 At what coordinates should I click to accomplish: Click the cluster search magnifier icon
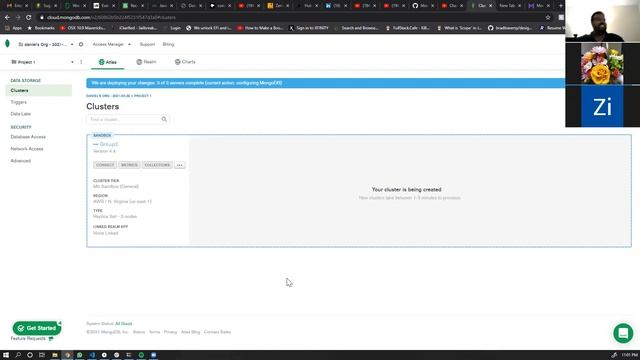tap(164, 120)
